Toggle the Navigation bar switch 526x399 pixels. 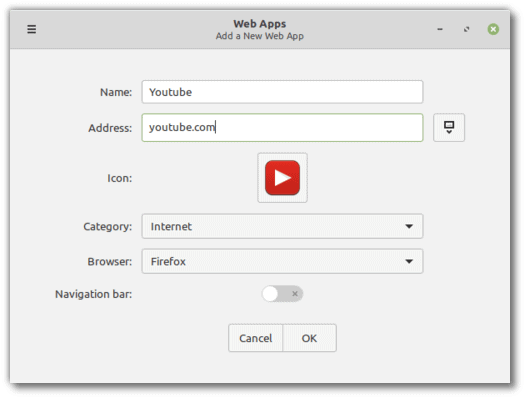pyautogui.click(x=282, y=294)
